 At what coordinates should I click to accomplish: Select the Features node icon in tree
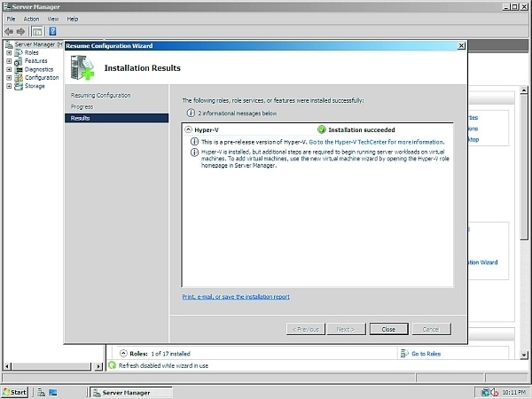tap(19, 61)
